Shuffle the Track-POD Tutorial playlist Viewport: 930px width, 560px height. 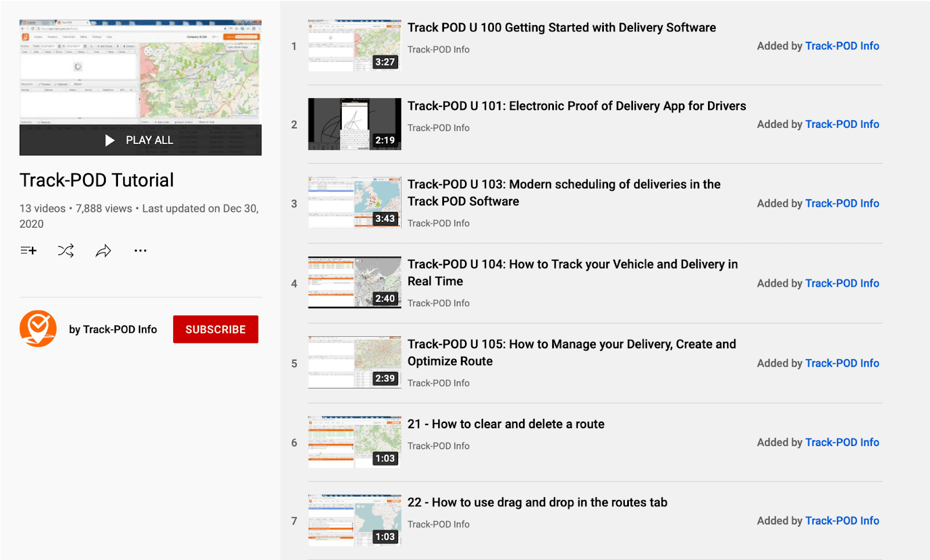pyautogui.click(x=66, y=250)
